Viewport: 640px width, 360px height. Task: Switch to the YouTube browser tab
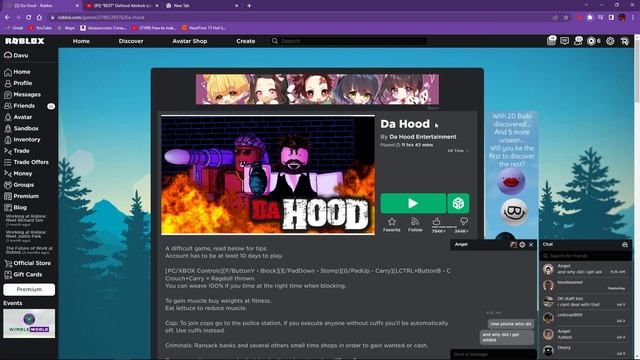pyautogui.click(x=122, y=6)
